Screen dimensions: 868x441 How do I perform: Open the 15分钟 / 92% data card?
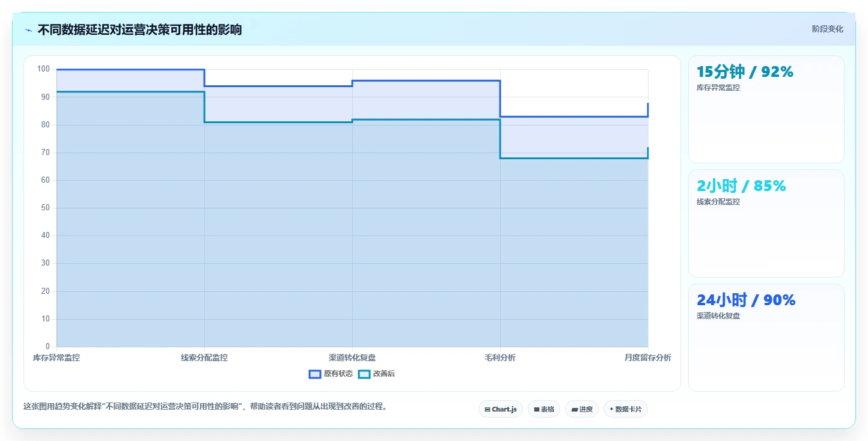pos(766,109)
